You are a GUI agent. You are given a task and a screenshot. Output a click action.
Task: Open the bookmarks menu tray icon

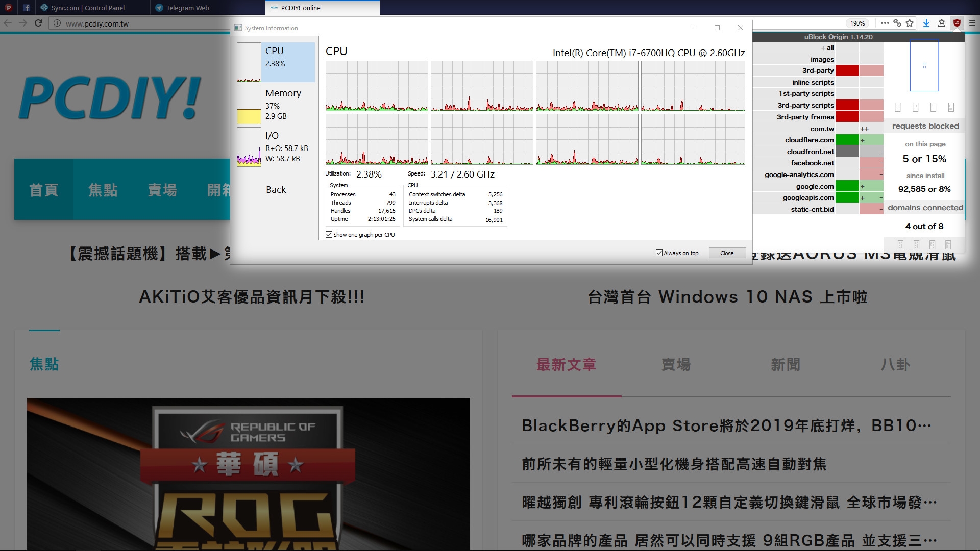(x=942, y=23)
